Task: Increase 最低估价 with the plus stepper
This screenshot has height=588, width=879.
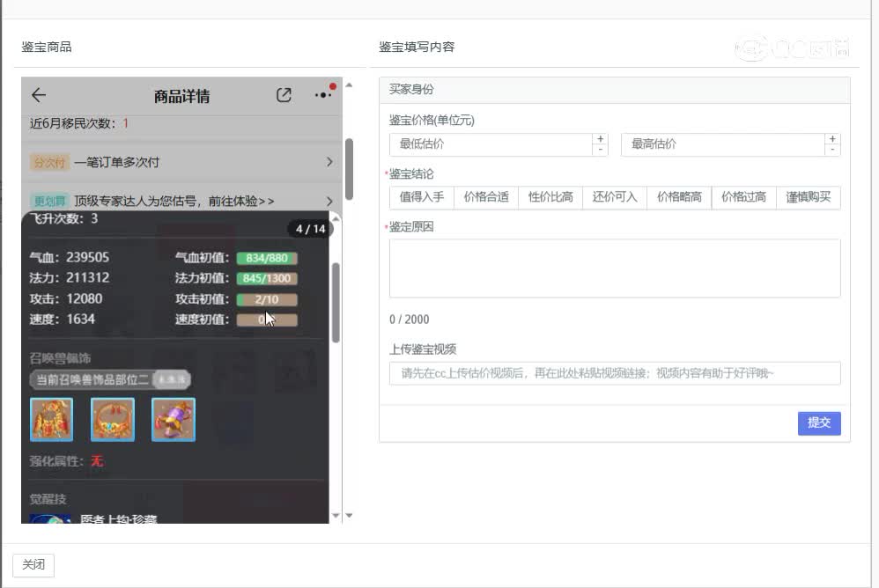Action: [600, 139]
